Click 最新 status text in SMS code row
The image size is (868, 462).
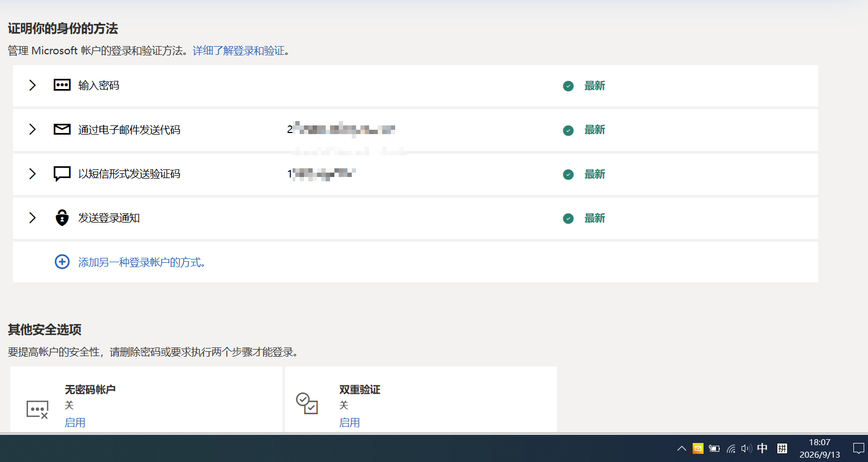pyautogui.click(x=594, y=174)
